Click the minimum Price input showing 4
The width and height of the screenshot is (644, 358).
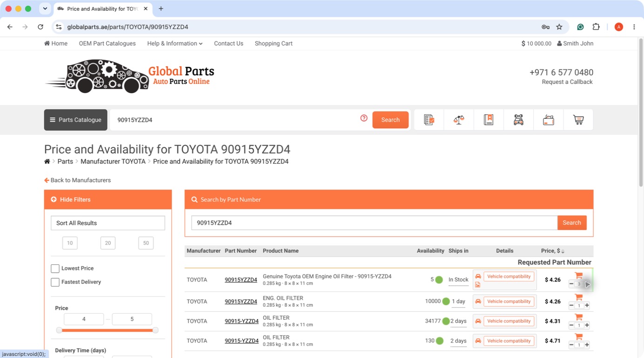[x=84, y=319]
